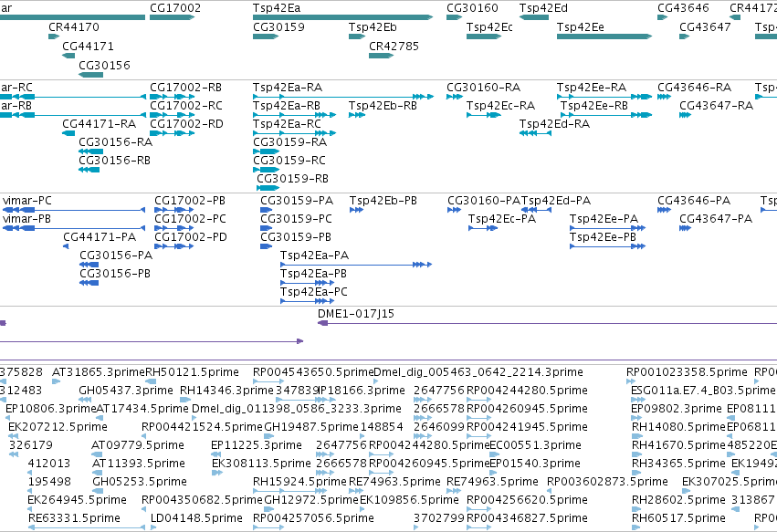The height and width of the screenshot is (532, 777).
Task: Click the CR42785 gene label
Action: point(394,46)
